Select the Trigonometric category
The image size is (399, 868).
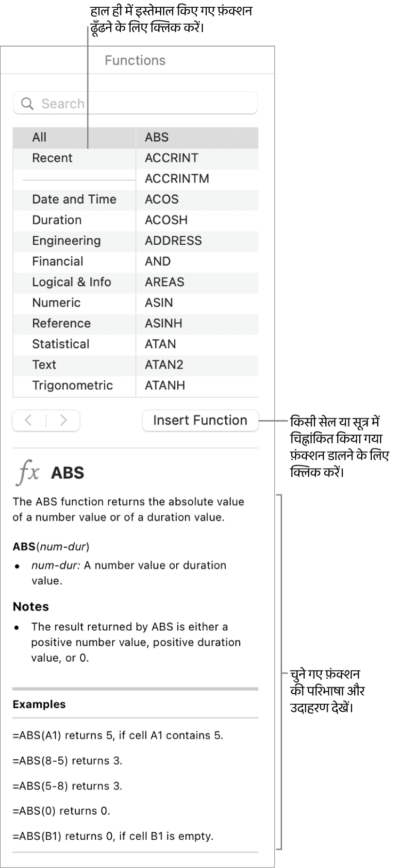click(x=72, y=385)
